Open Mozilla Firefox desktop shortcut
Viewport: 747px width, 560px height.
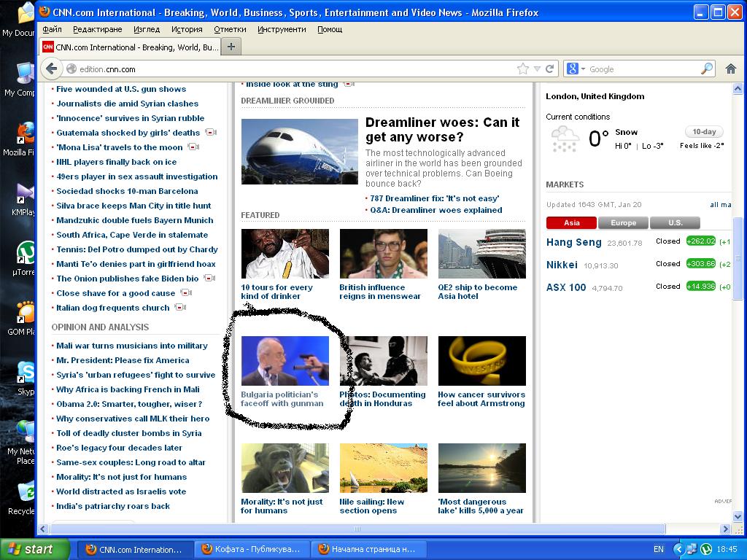(x=25, y=138)
